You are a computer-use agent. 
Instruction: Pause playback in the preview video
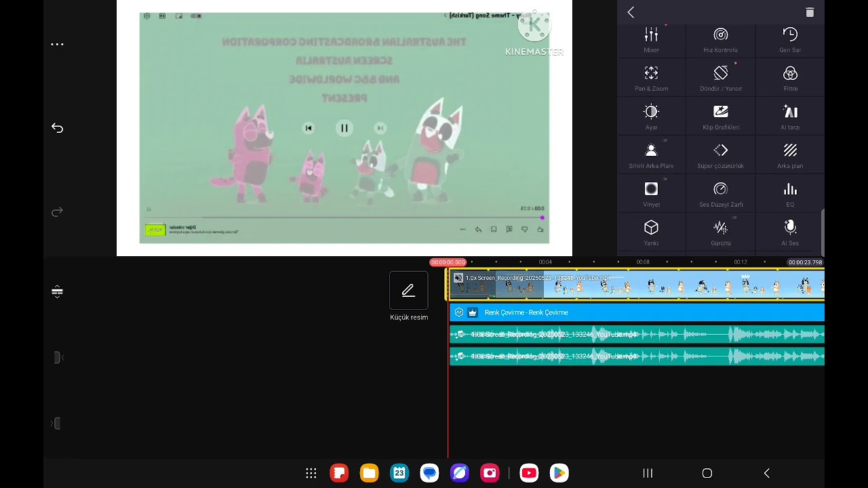pyautogui.click(x=344, y=128)
